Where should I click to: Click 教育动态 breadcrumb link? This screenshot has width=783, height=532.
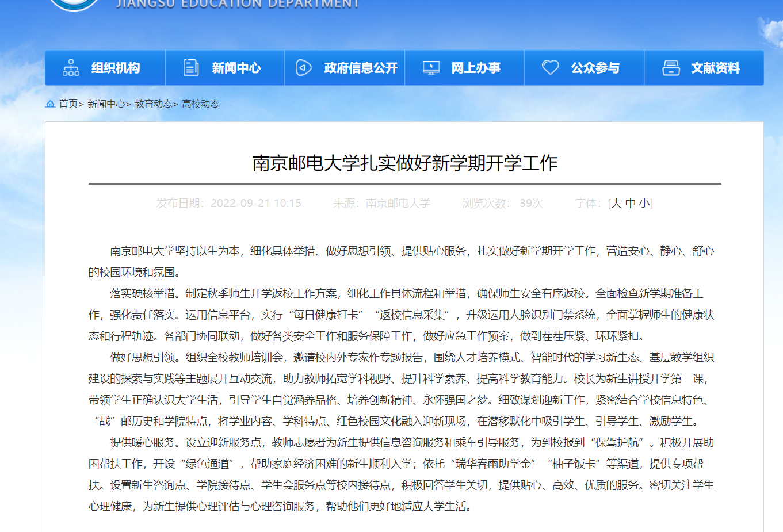pos(153,104)
